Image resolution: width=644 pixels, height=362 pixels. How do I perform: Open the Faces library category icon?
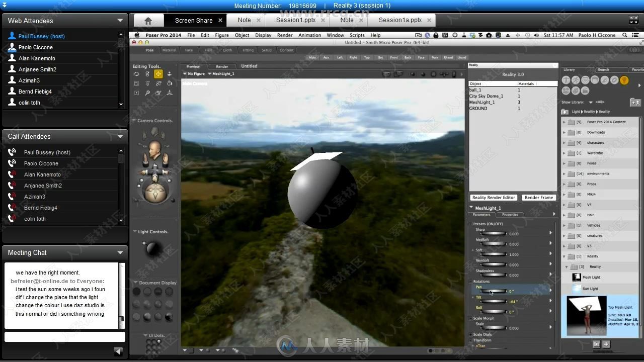click(x=585, y=80)
